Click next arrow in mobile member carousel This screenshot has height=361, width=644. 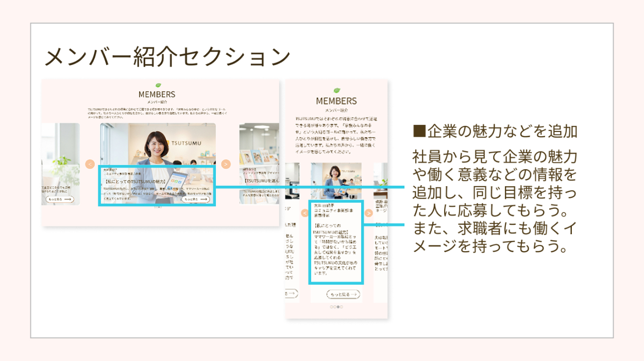pyautogui.click(x=369, y=213)
